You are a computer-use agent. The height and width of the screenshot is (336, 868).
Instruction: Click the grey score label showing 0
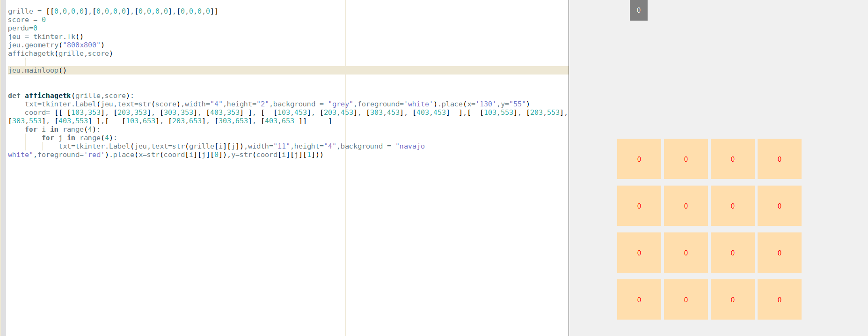(638, 10)
